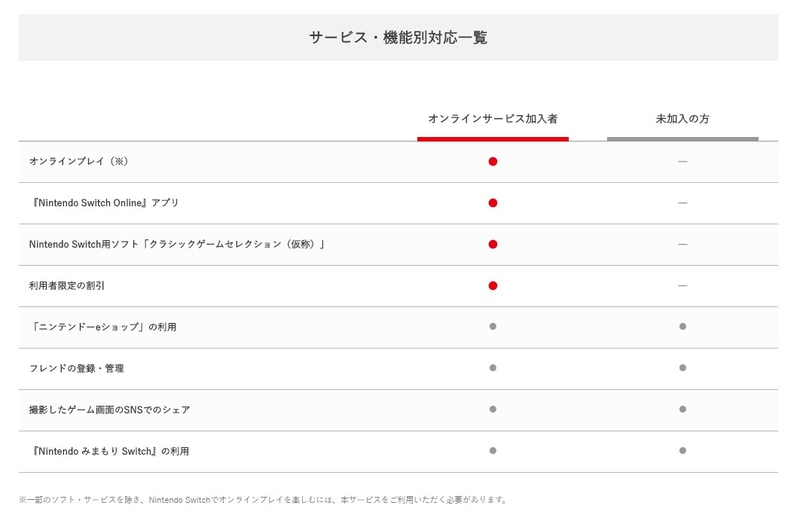
Task: Click the 利用者限定の割引 row label
Action: pos(67,286)
